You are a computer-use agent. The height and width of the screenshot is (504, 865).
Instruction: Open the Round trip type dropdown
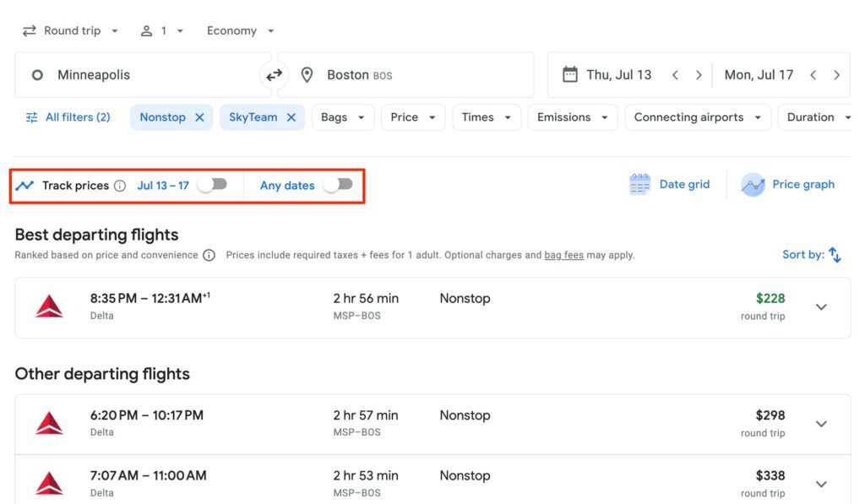coord(71,30)
